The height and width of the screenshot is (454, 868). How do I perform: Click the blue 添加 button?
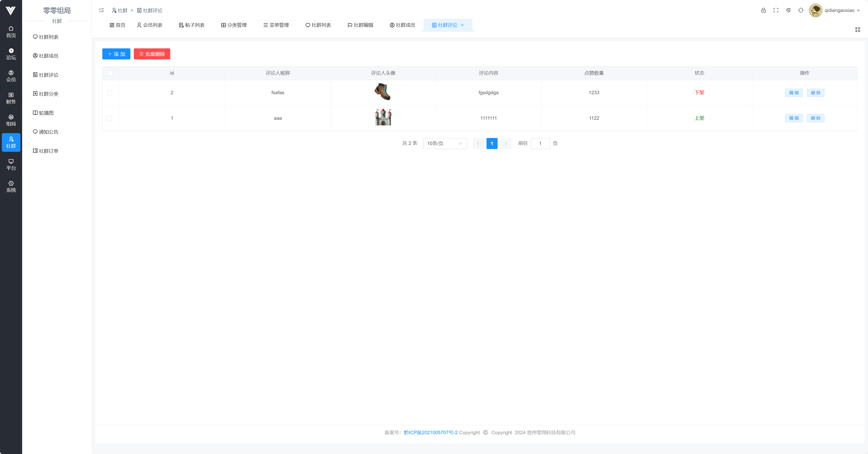[x=116, y=54]
